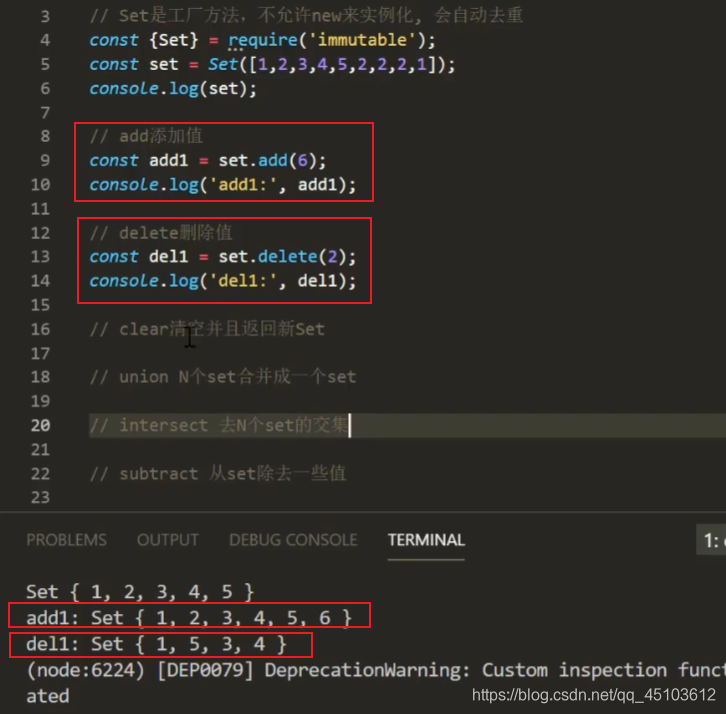Click terminal output 'Set { 1, 2, 3, 4, 5 }'
Screen dimensions: 726x714
pyautogui.click(x=140, y=592)
